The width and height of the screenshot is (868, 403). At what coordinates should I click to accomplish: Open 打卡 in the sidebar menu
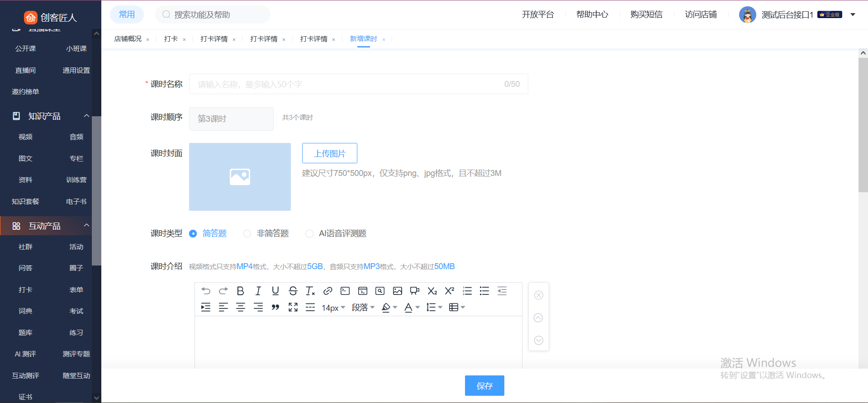pos(25,289)
